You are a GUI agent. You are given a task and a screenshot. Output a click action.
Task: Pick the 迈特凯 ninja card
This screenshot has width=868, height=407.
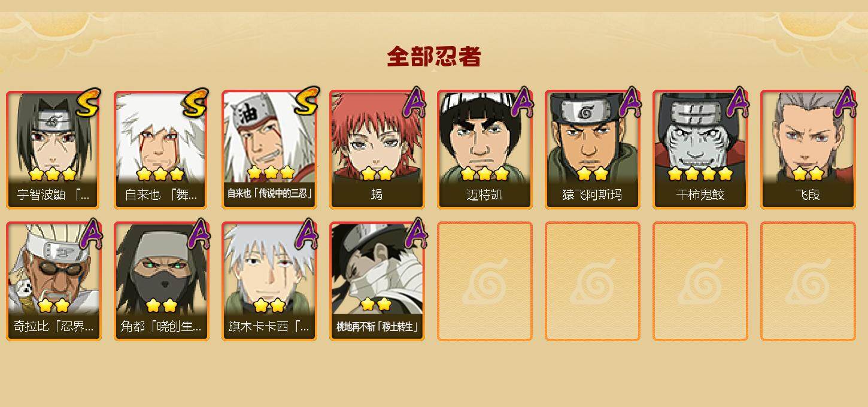[485, 150]
